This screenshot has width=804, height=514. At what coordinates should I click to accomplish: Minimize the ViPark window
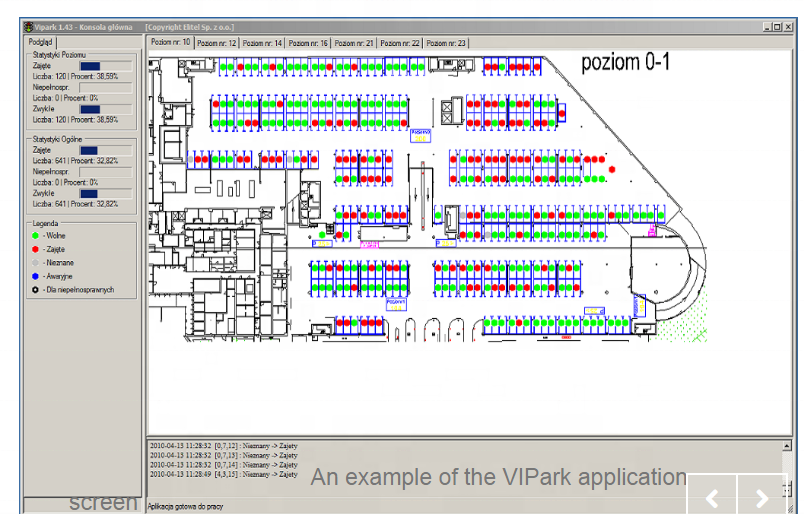[x=767, y=27]
